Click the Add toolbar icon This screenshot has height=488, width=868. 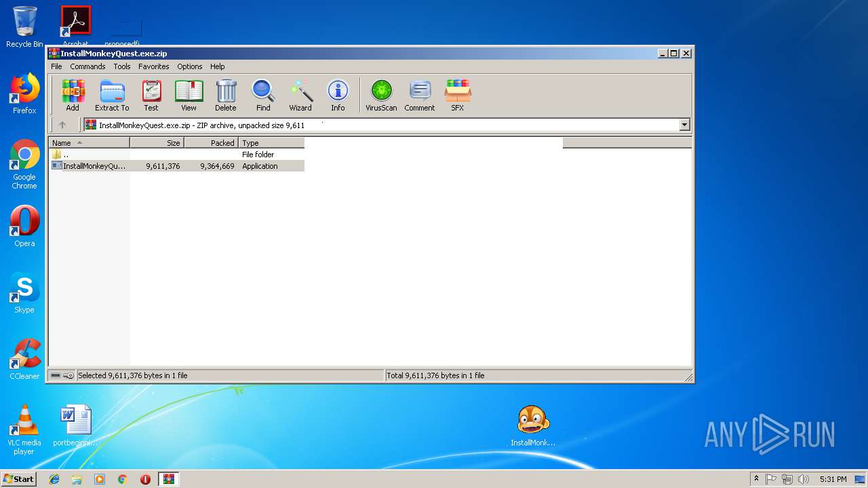tap(73, 96)
